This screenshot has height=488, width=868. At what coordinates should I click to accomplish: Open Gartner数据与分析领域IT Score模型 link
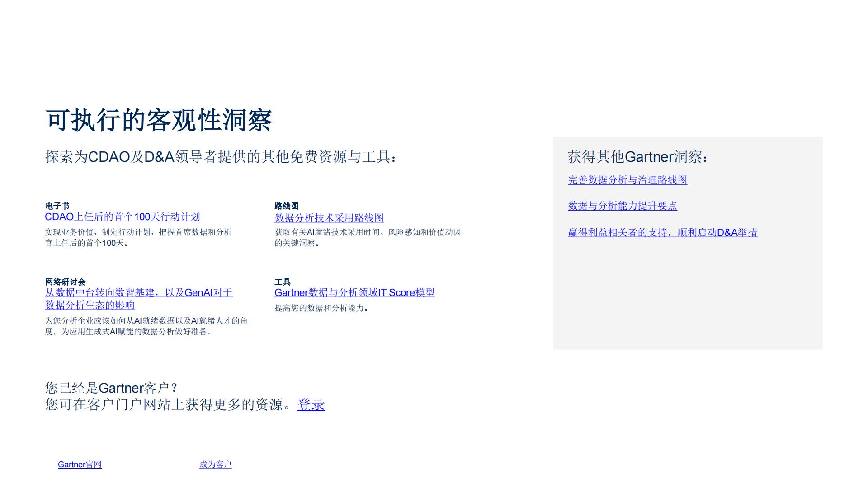coord(354,293)
